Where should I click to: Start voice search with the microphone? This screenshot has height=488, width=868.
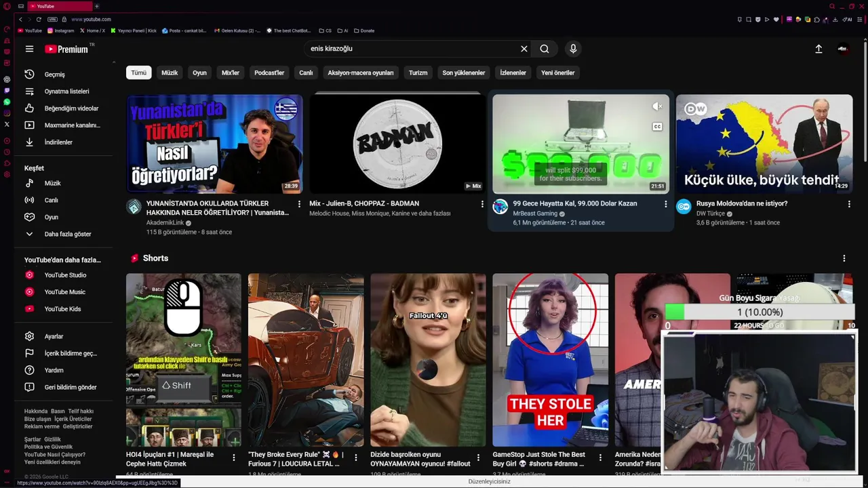[573, 49]
